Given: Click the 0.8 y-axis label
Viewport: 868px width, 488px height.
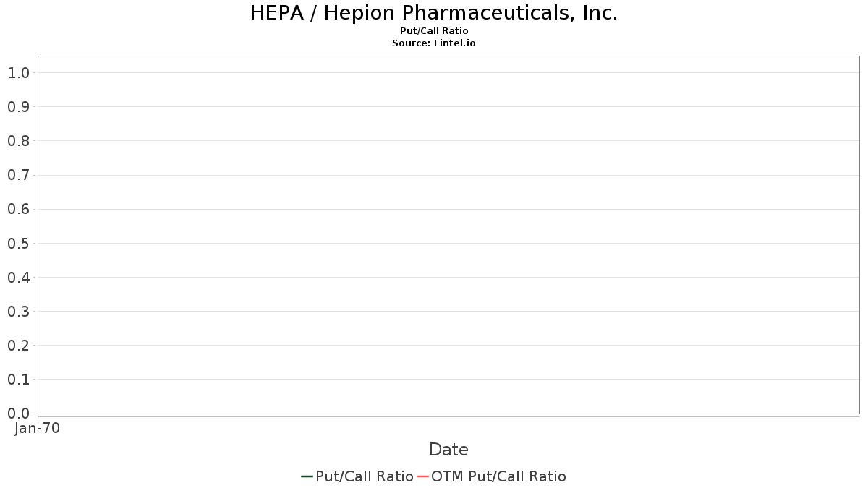Looking at the screenshot, I should tap(18, 141).
